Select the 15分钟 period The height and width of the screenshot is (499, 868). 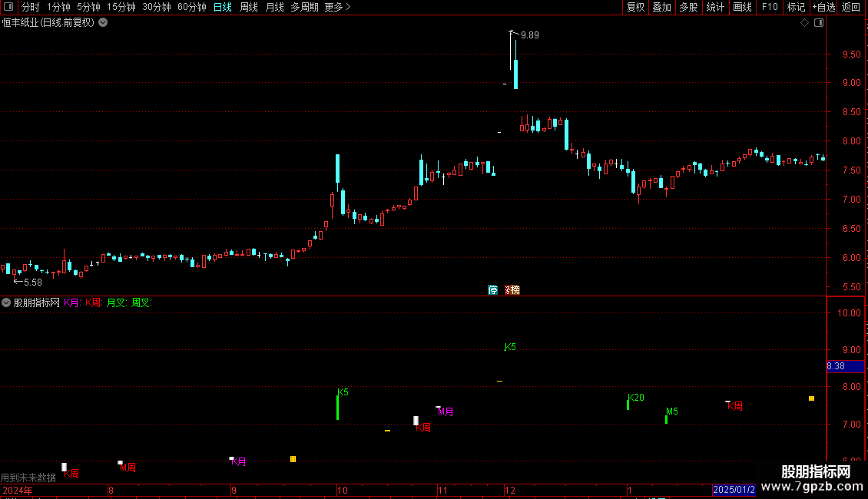pos(121,7)
